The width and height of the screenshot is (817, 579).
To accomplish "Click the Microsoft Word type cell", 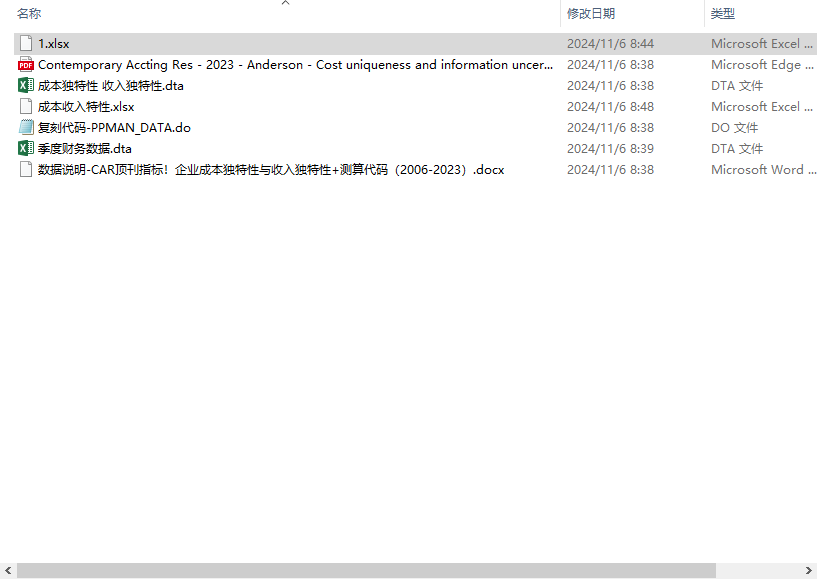I will coord(763,169).
